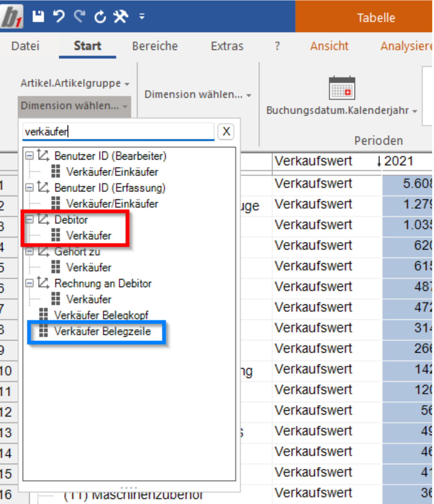This screenshot has width=434, height=504.
Task: Click the 2021 column header
Action: pos(399,161)
